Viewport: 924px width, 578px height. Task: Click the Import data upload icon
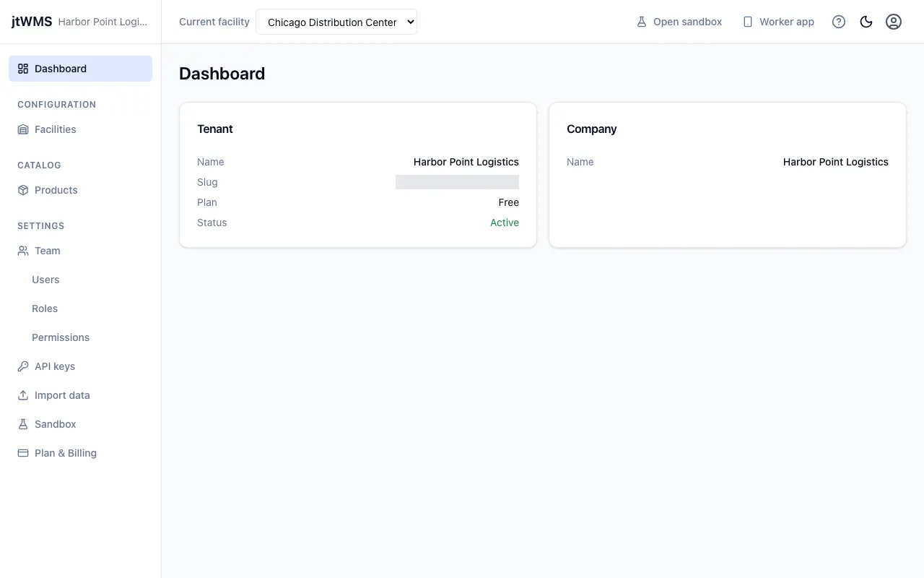pyautogui.click(x=23, y=395)
